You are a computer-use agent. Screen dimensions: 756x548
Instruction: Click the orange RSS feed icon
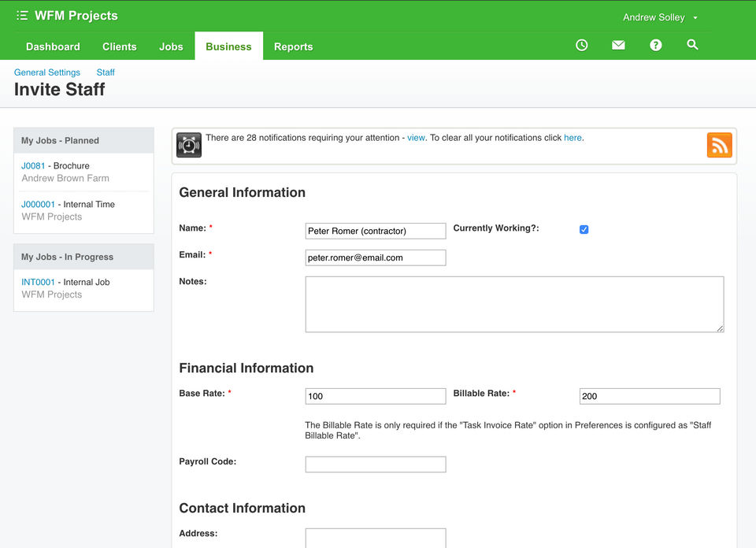point(719,146)
